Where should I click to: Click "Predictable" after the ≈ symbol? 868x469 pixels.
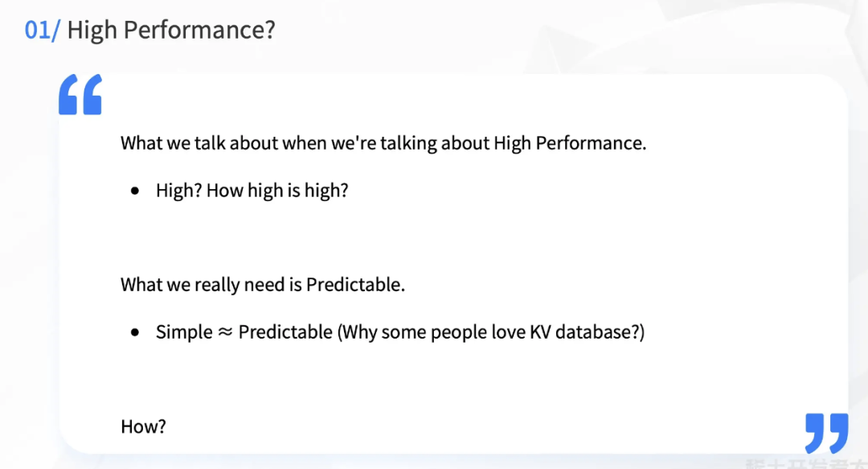tap(285, 332)
